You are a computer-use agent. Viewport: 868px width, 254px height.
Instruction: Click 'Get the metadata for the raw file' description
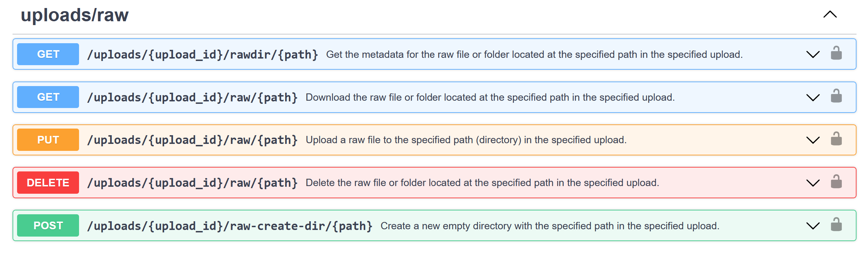tap(534, 55)
